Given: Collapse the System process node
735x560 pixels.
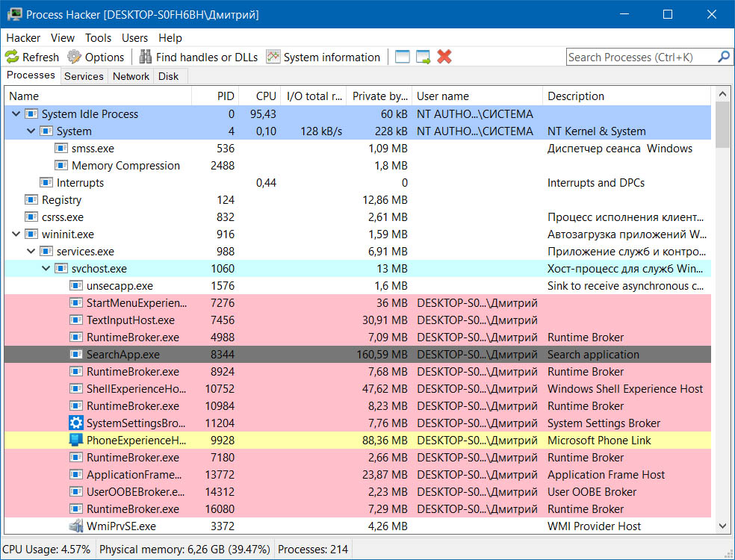Looking at the screenshot, I should coord(31,131).
